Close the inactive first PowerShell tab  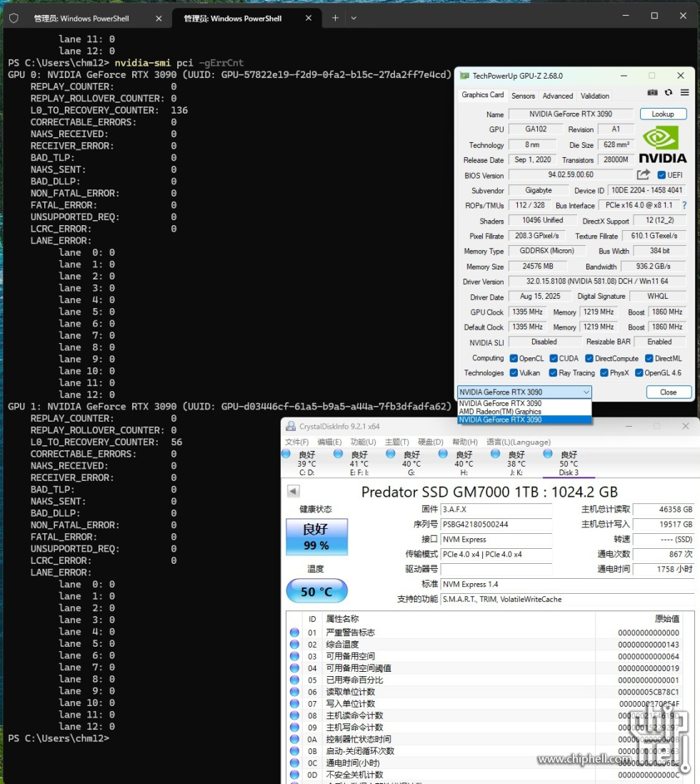pyautogui.click(x=159, y=19)
